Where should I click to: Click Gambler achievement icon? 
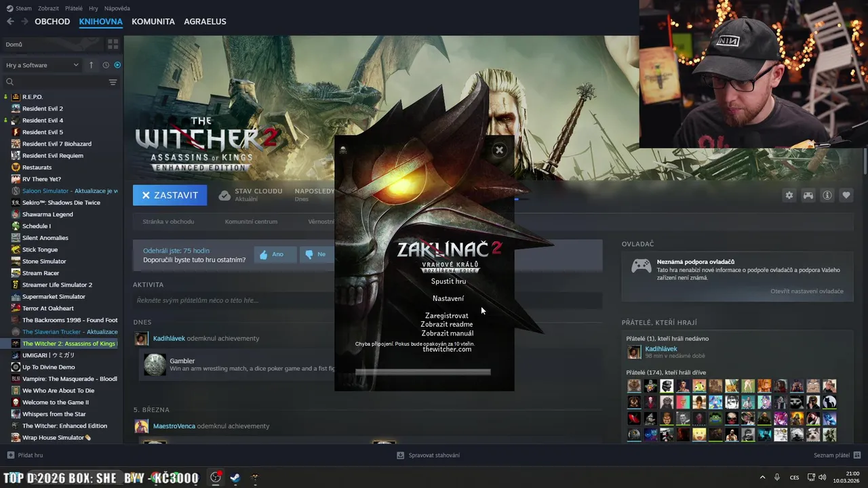click(x=155, y=365)
